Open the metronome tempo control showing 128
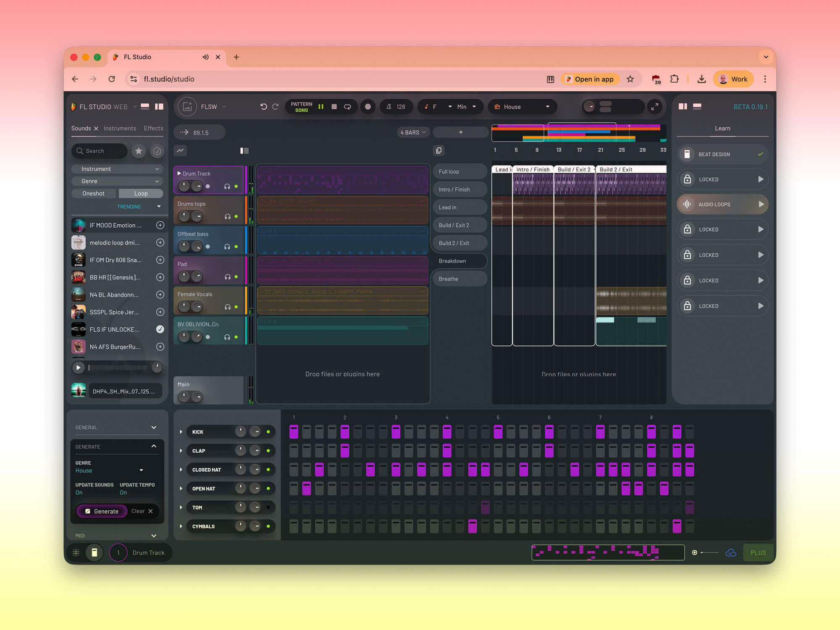 tap(396, 107)
